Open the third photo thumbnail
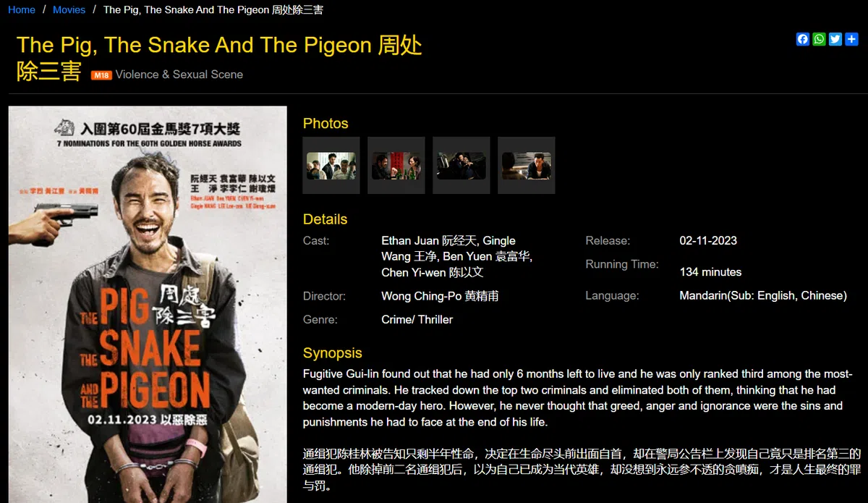Screen dimensions: 868x503 click(461, 166)
